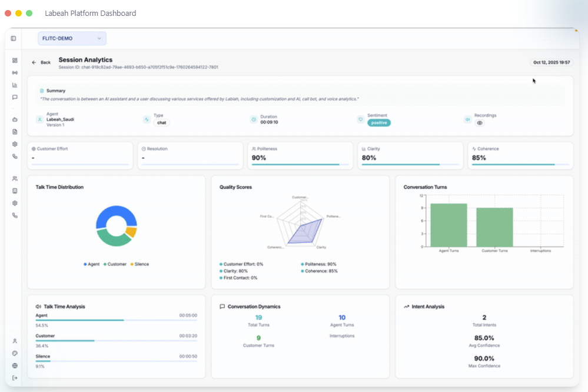The height and width of the screenshot is (392, 588).
Task: Click the positive sentiment badge
Action: pos(378,123)
